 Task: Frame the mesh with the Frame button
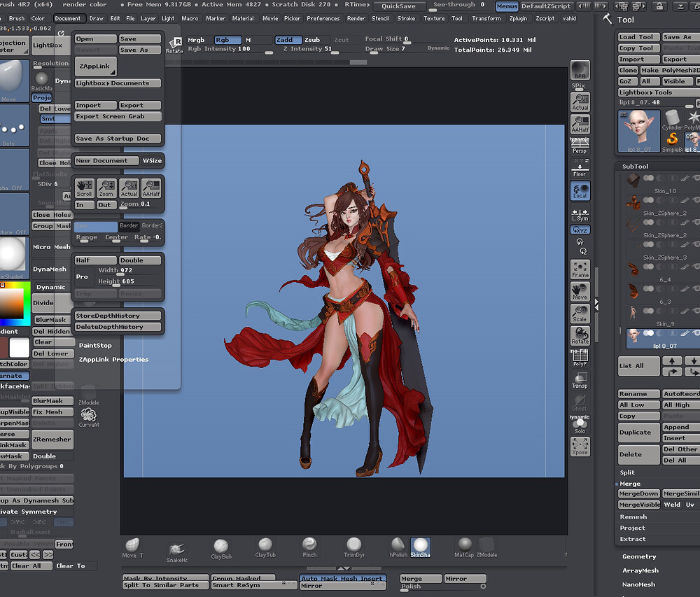point(580,269)
